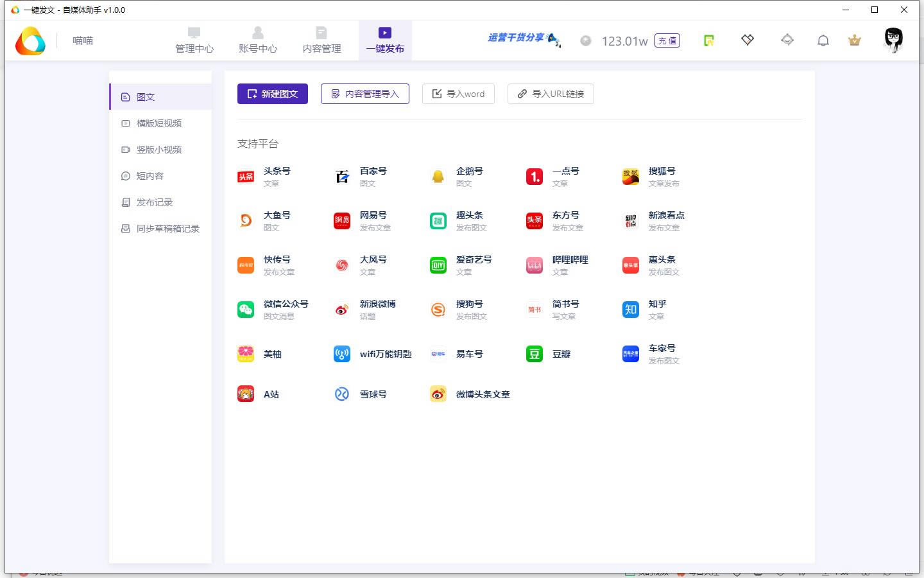Open 同步草稿箱记录 in the sidebar

[160, 229]
